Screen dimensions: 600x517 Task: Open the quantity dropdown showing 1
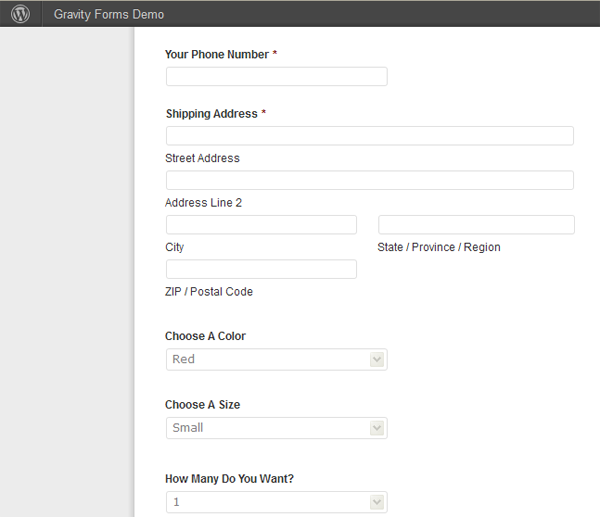tap(276, 502)
